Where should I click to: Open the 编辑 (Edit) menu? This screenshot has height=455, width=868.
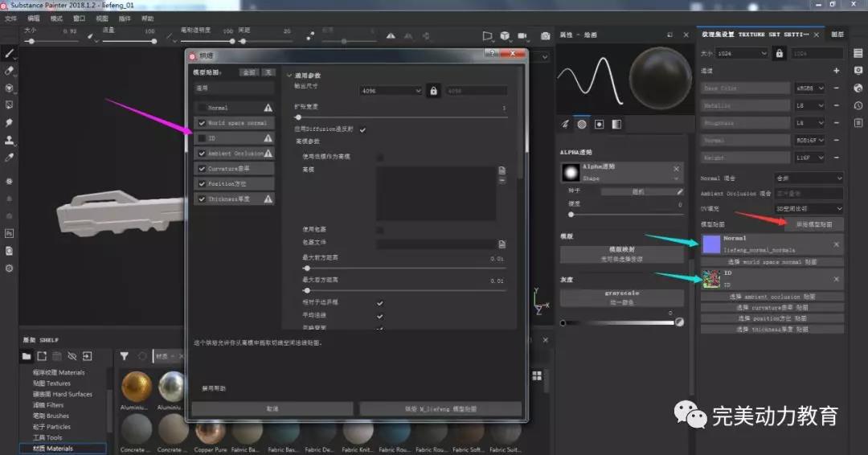pyautogui.click(x=33, y=18)
